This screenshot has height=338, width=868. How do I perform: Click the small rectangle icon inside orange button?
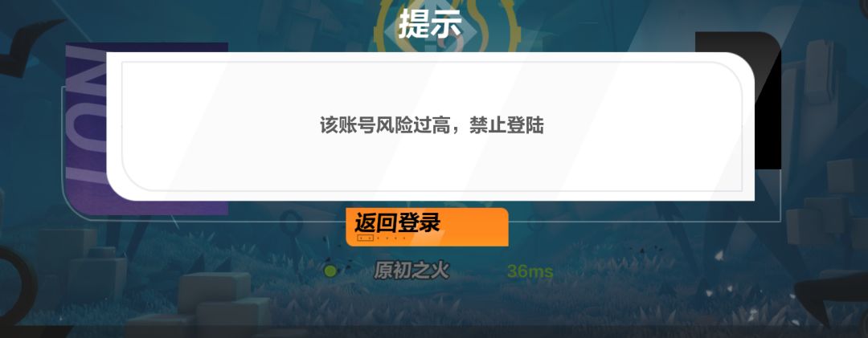[x=366, y=238]
